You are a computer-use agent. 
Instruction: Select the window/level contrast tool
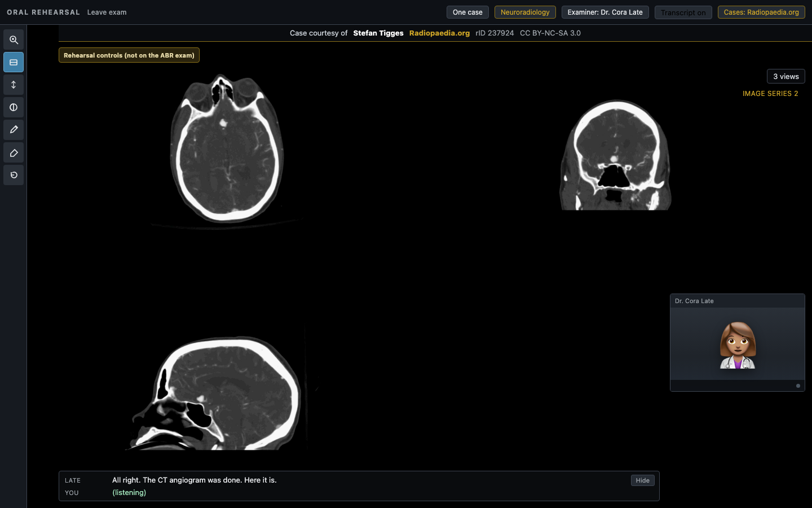(14, 107)
